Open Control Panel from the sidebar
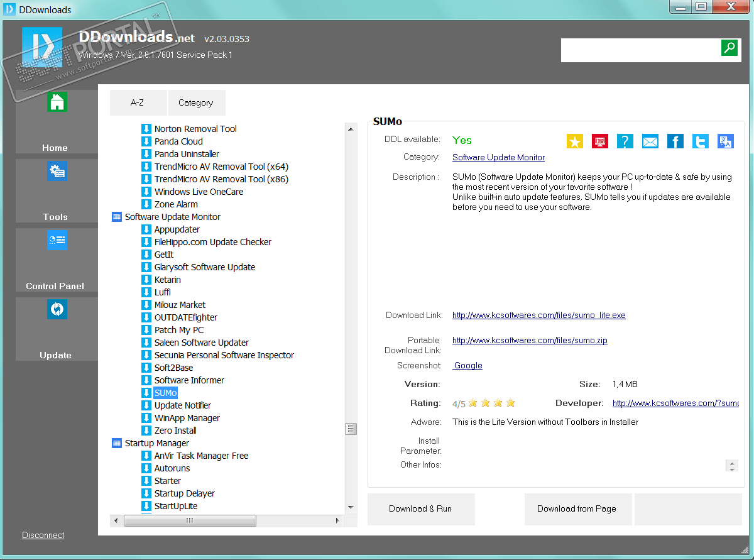 [57, 260]
